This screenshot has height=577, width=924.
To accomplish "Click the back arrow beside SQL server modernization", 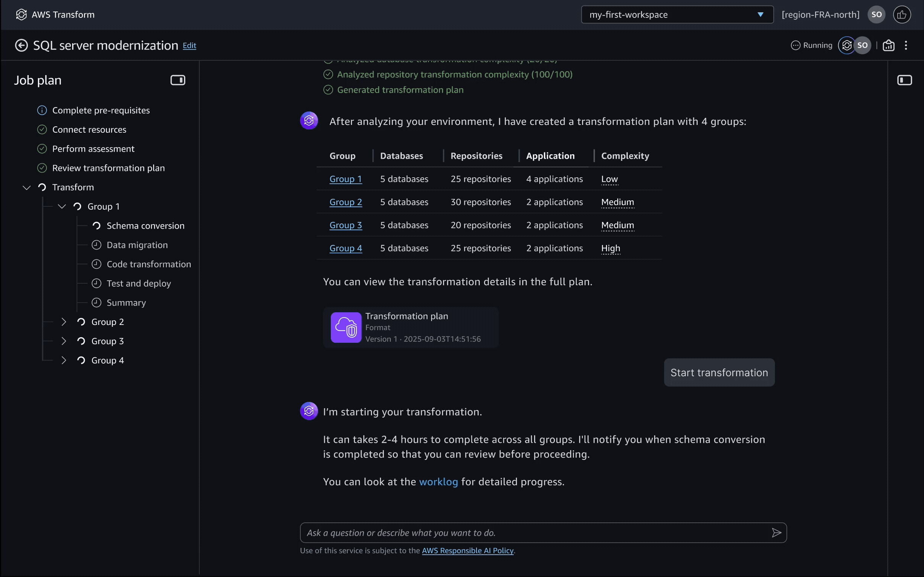I will coord(21,45).
